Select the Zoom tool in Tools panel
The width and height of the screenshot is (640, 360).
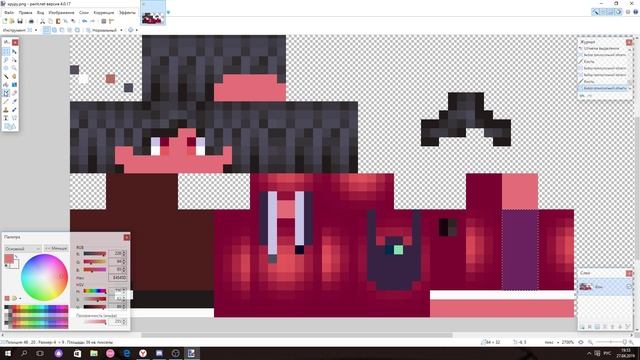[x=14, y=68]
